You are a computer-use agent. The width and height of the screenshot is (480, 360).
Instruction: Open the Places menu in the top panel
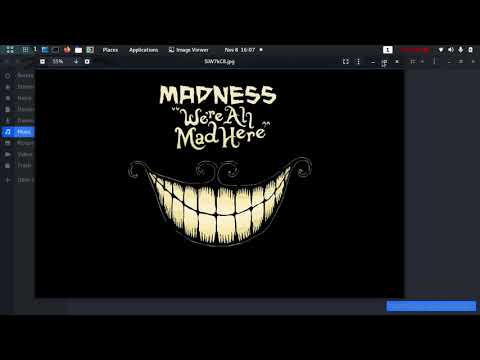pyautogui.click(x=110, y=50)
